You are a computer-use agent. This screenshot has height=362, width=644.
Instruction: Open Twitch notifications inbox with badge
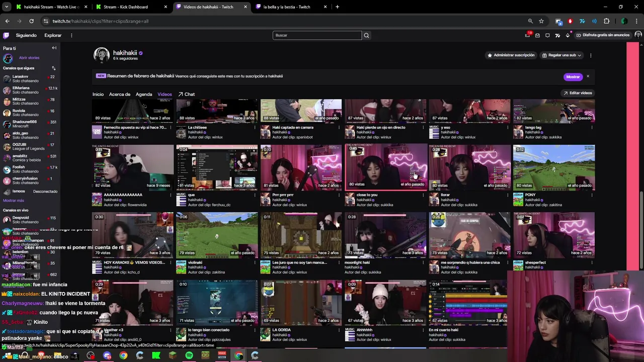coord(527,35)
